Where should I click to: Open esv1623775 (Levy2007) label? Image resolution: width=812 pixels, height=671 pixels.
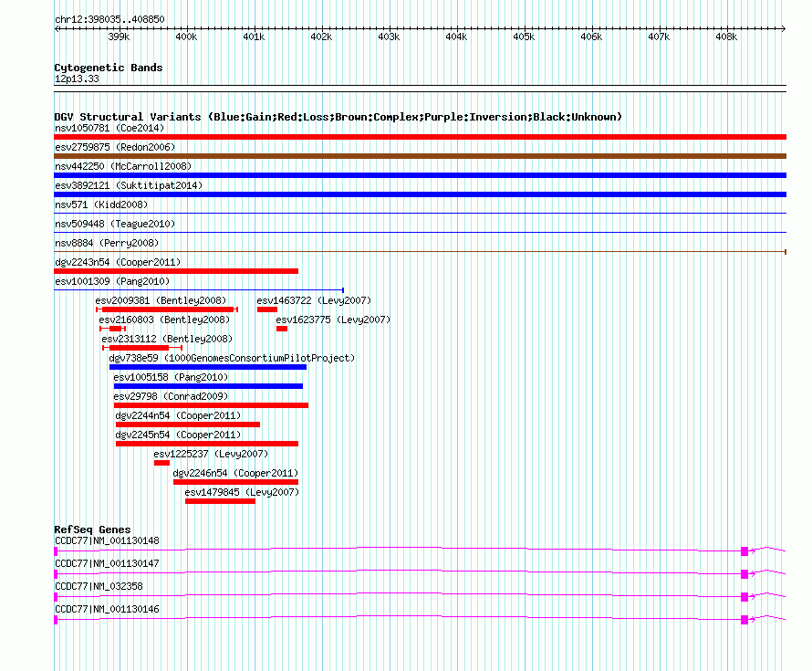click(x=333, y=320)
